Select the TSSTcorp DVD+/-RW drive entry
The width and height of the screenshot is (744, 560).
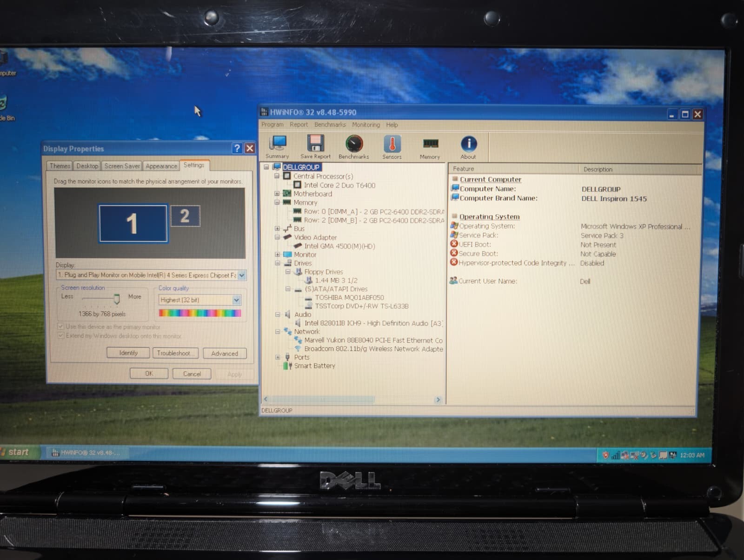tap(362, 306)
